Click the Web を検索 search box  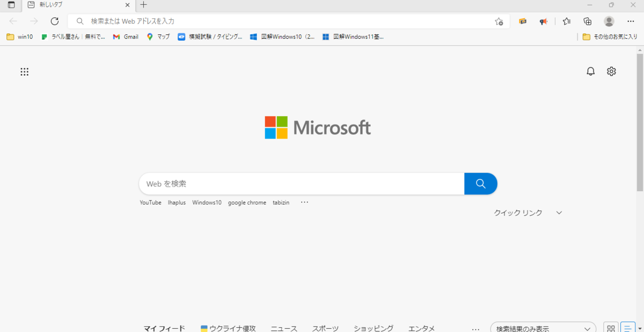[302, 184]
